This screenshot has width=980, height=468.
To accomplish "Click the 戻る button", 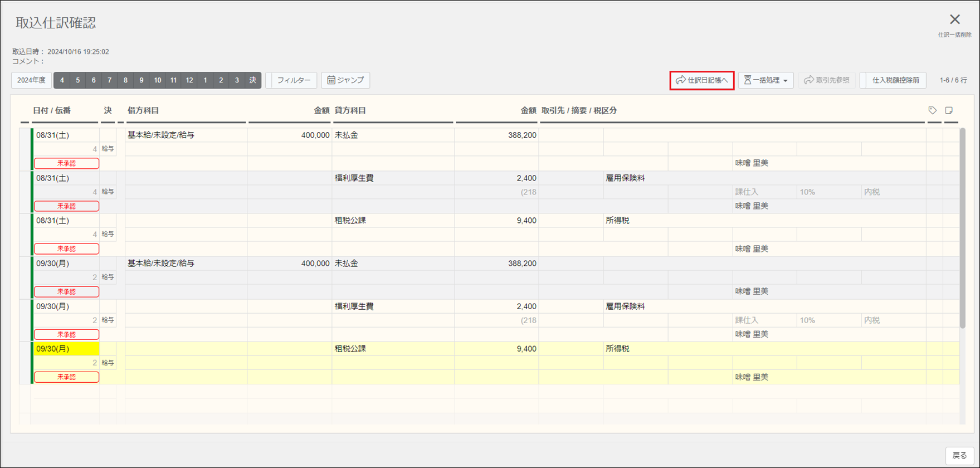I will [959, 456].
